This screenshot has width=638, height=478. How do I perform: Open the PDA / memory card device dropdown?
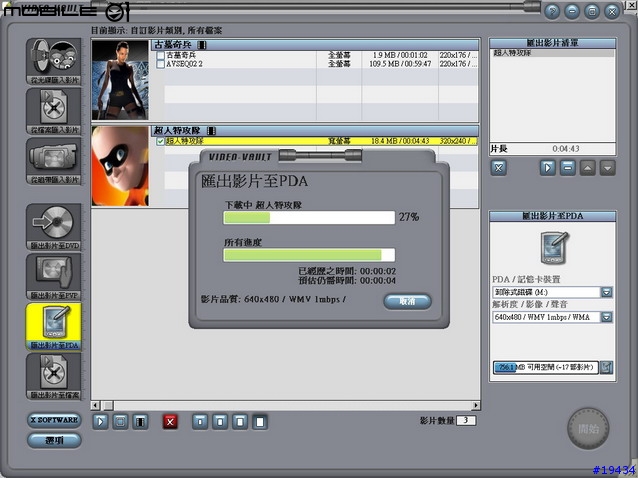coord(606,292)
